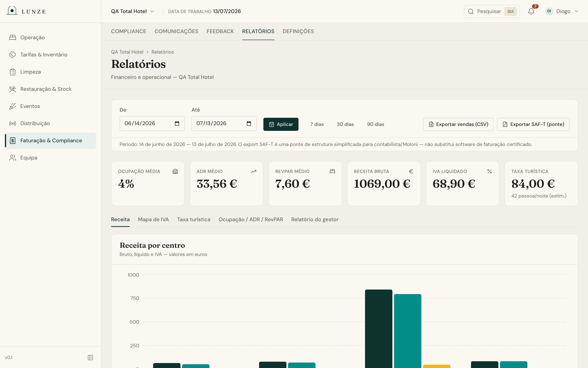Click the file icon in Exportar SAF-T button
Viewport: 588px width, 368px height.
pyautogui.click(x=505, y=124)
